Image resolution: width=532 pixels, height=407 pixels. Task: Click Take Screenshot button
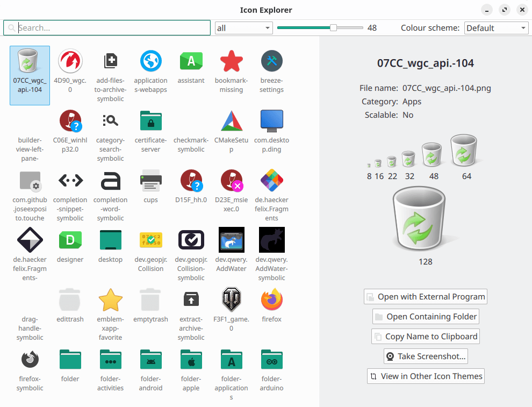pyautogui.click(x=426, y=356)
